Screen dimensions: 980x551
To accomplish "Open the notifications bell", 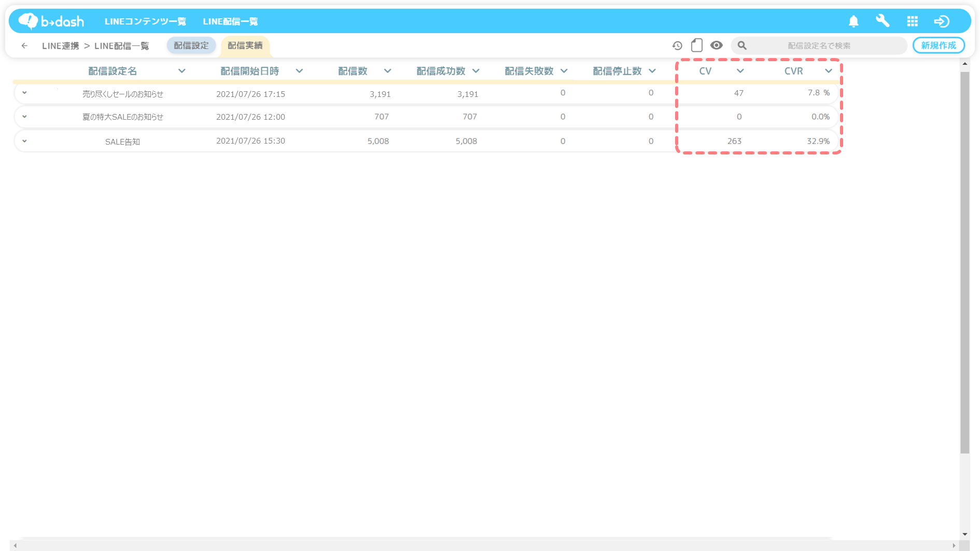I will coord(853,21).
